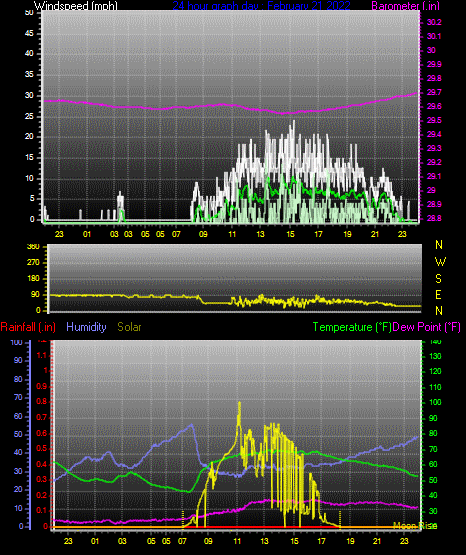
Task: Click the 09 hour label under the wind chart
Action: (203, 234)
